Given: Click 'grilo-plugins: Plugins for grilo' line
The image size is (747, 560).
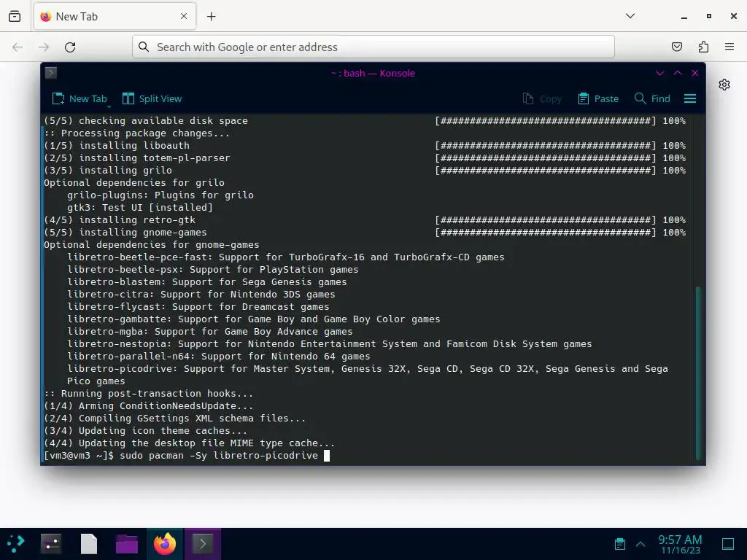Looking at the screenshot, I should [x=160, y=195].
